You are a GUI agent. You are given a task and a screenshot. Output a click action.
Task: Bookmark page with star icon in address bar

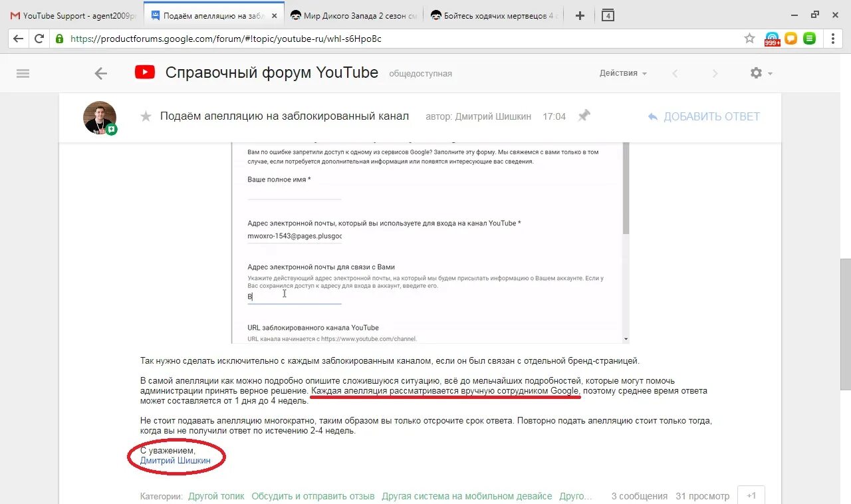[x=749, y=39]
